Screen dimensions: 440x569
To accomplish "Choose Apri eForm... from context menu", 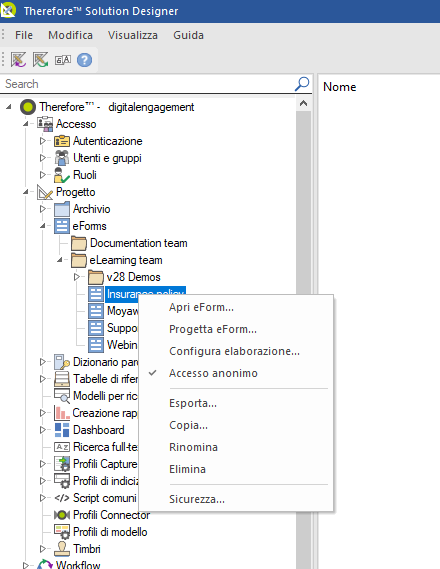I will (x=201, y=307).
